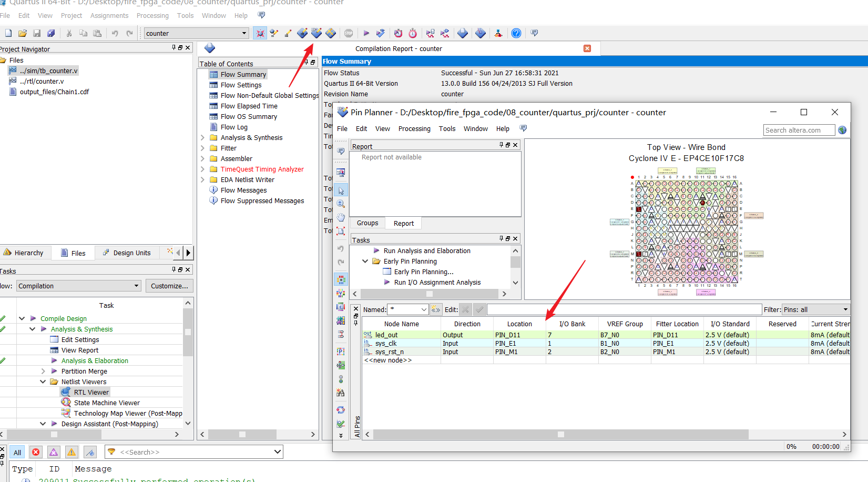Open the RTL Viewer task
The height and width of the screenshot is (482, 868).
pyautogui.click(x=91, y=392)
